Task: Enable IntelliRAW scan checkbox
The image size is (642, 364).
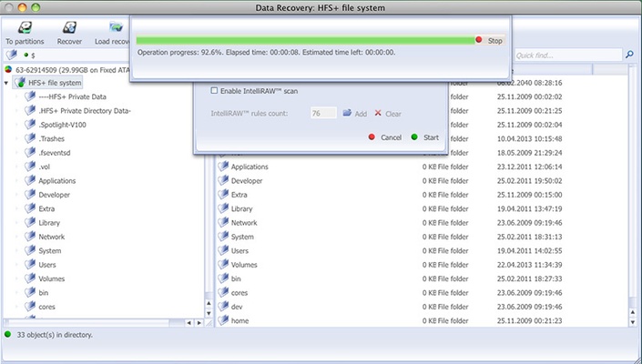Action: tap(214, 90)
